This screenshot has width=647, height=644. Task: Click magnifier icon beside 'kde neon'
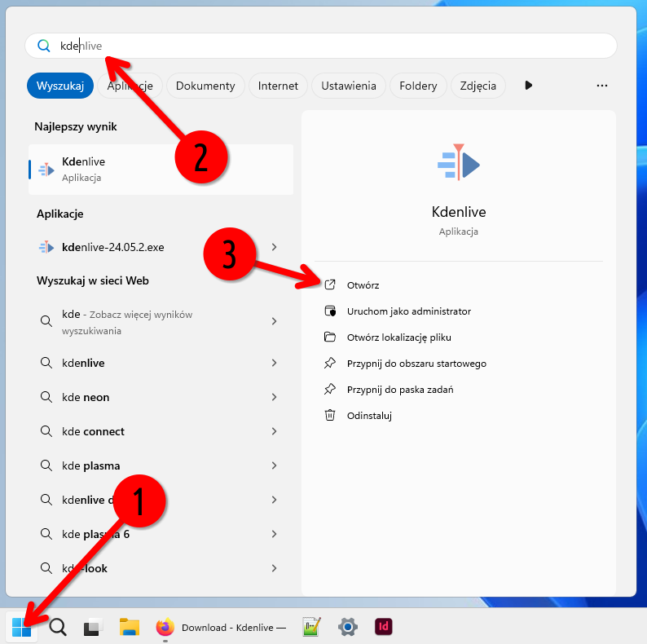46,397
